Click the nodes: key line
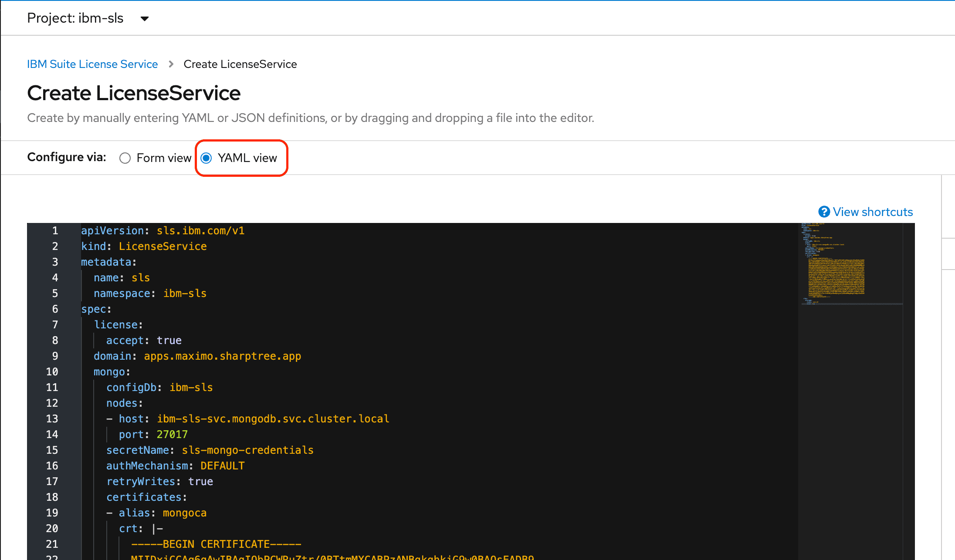 [125, 403]
